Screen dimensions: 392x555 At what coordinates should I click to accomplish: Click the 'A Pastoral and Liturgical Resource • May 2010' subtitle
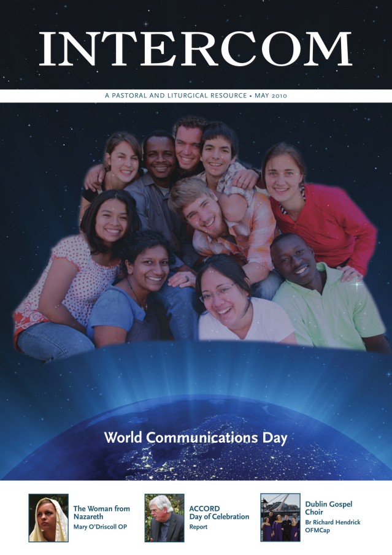point(196,96)
